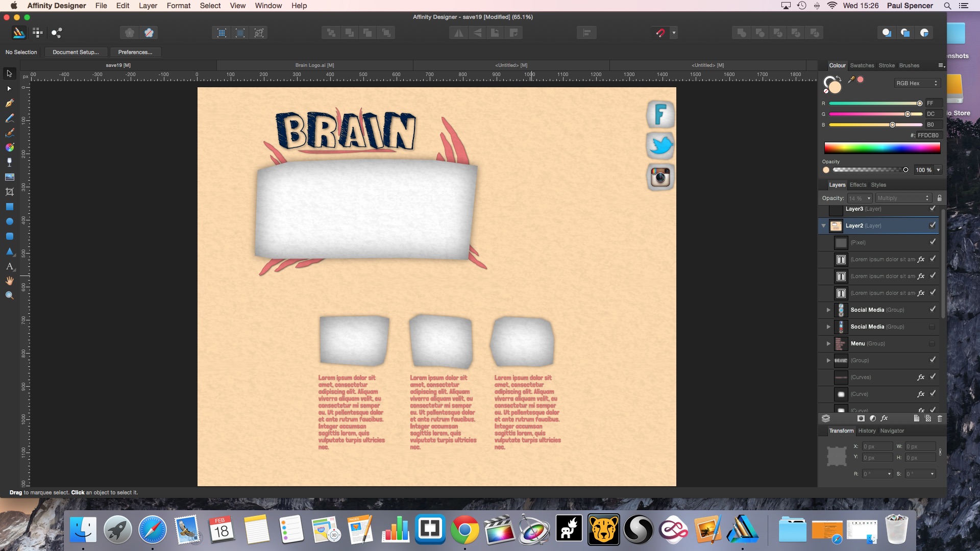Select the Pencil tool

click(x=9, y=118)
